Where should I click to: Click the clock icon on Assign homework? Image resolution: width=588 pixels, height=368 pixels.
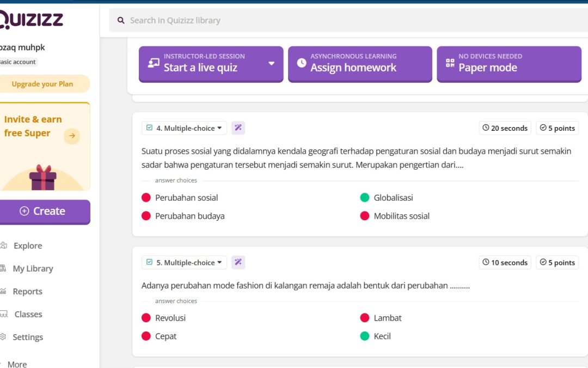(x=302, y=63)
